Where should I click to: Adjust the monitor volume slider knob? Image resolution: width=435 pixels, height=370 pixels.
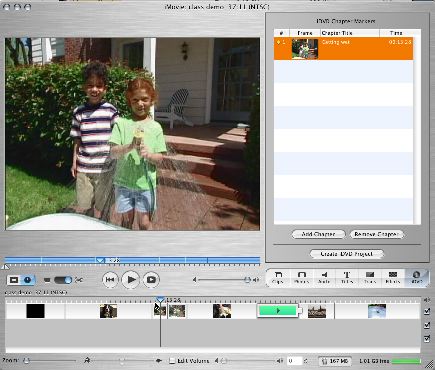coord(247,280)
